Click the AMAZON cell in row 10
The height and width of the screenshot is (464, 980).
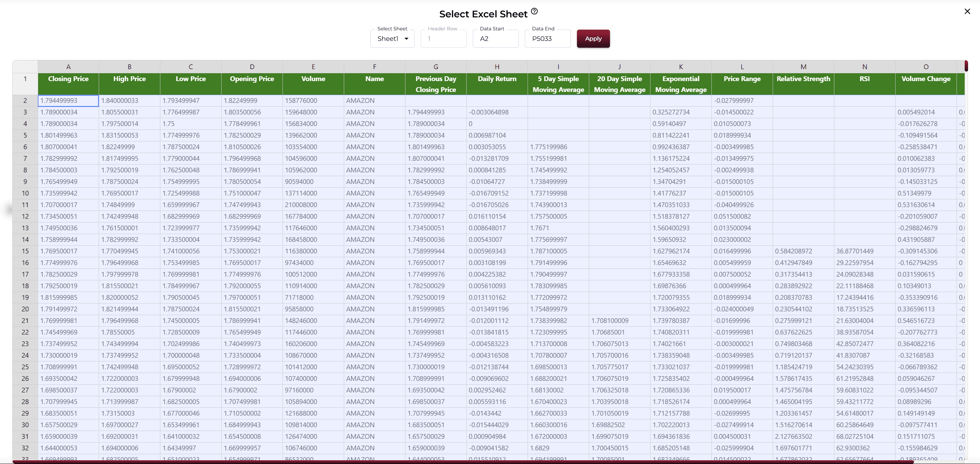tap(375, 194)
